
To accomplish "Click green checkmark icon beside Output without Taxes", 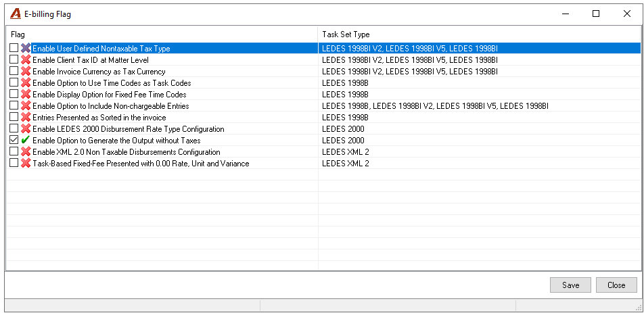I will (x=26, y=141).
